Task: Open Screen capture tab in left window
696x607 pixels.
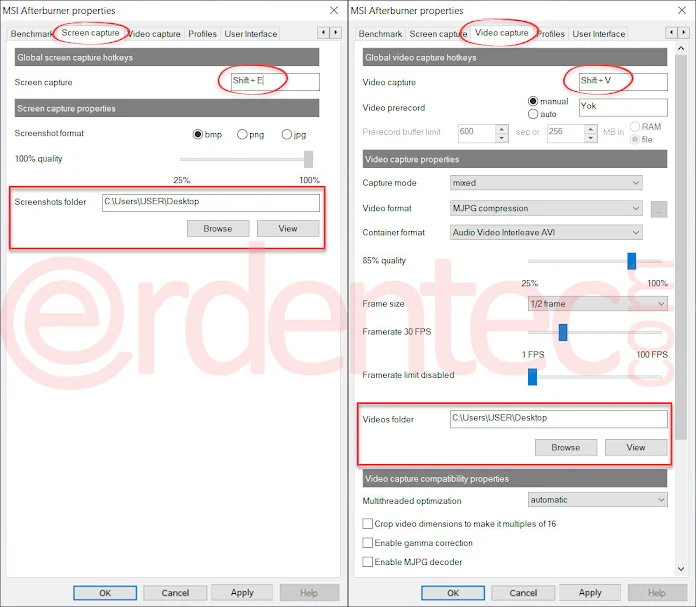Action: click(90, 33)
